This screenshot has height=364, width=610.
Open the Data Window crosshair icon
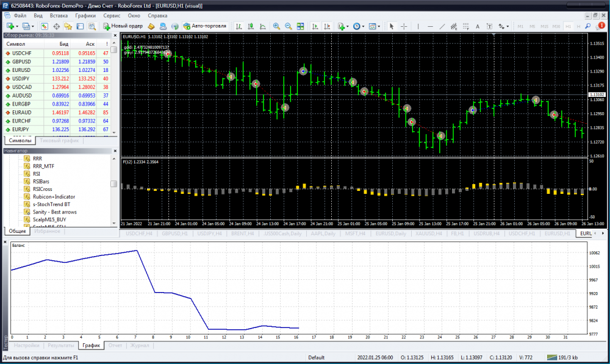56,26
